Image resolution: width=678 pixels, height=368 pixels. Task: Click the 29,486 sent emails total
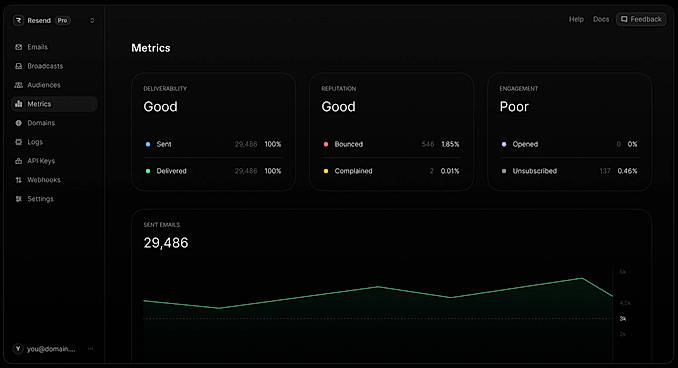pyautogui.click(x=166, y=243)
